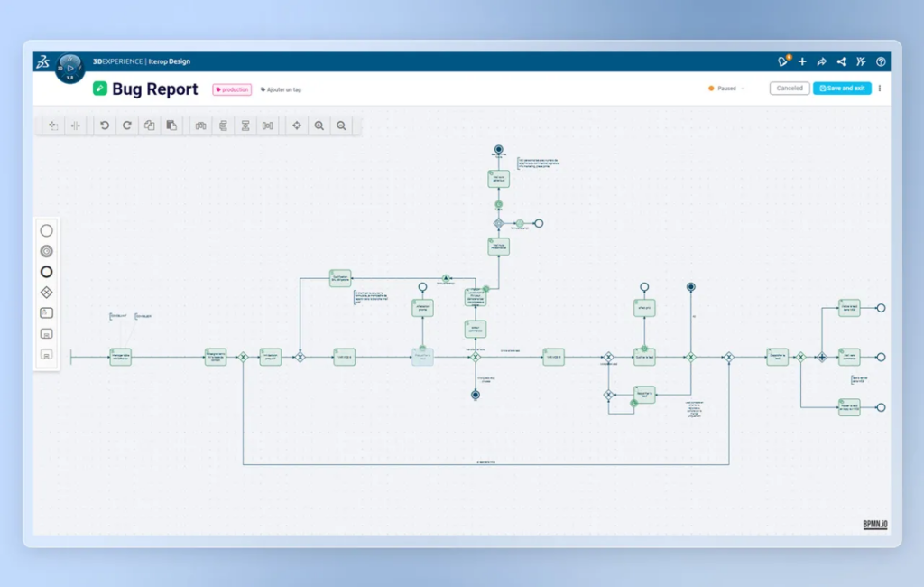Pick the start event circle in the palette
The height and width of the screenshot is (587, 924).
click(x=47, y=231)
